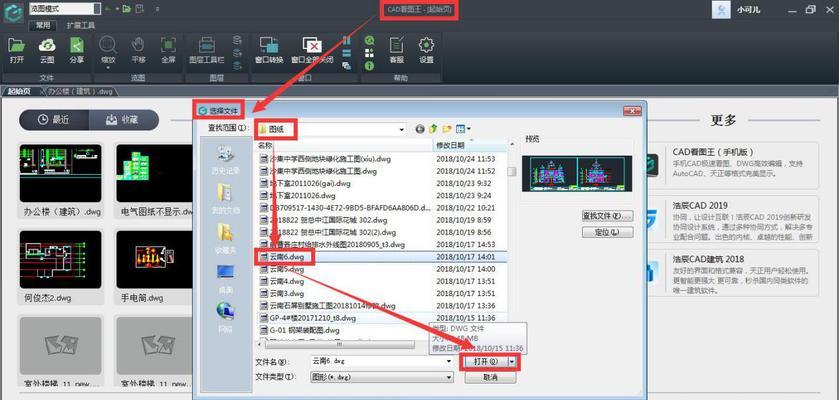839x400 pixels.
Task: Go to 收藏夹 in dialog sidebar
Action: click(225, 239)
